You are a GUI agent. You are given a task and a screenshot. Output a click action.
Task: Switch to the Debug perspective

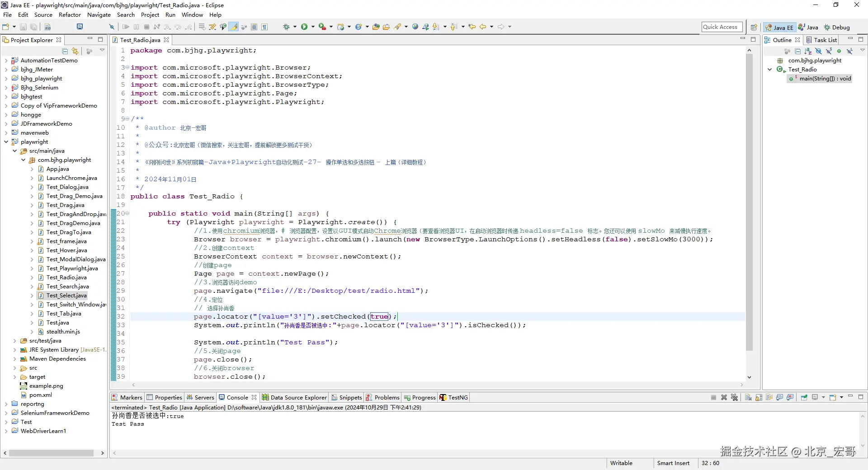(x=836, y=27)
